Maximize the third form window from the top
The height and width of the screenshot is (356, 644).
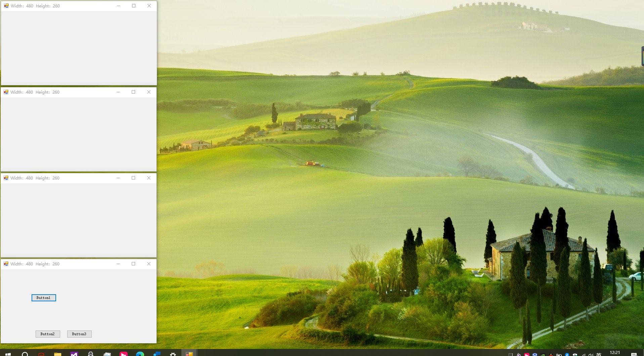[133, 178]
